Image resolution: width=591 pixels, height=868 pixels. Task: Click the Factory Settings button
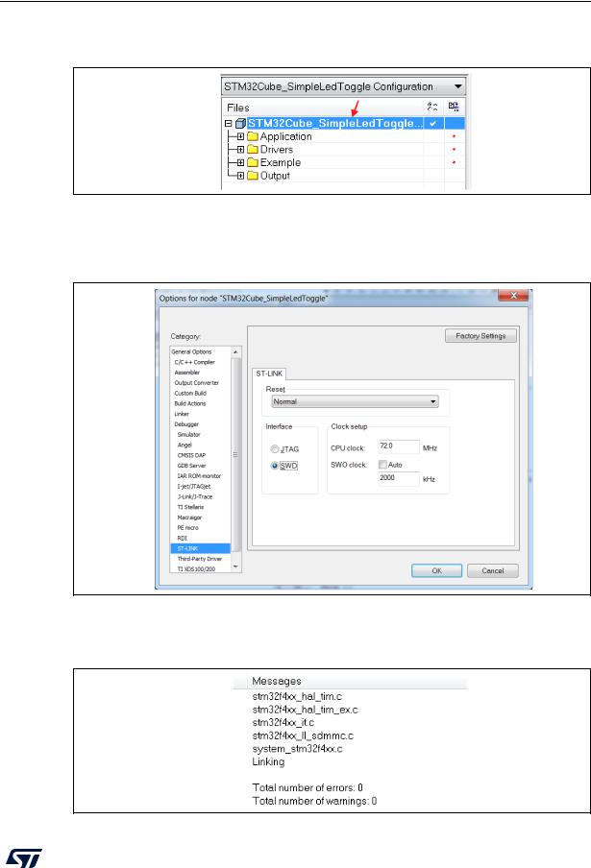pos(480,335)
